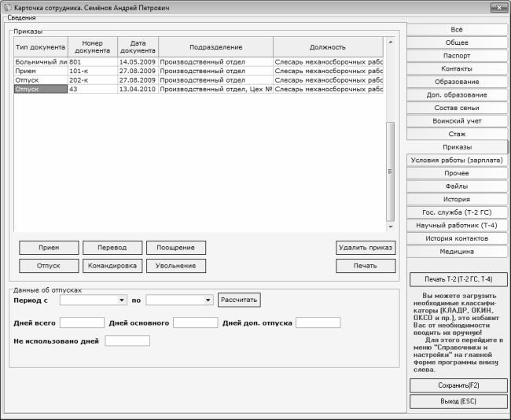Image resolution: width=511 pixels, height=420 pixels.
Task: Focus the Не использовано дней field
Action: tap(127, 341)
